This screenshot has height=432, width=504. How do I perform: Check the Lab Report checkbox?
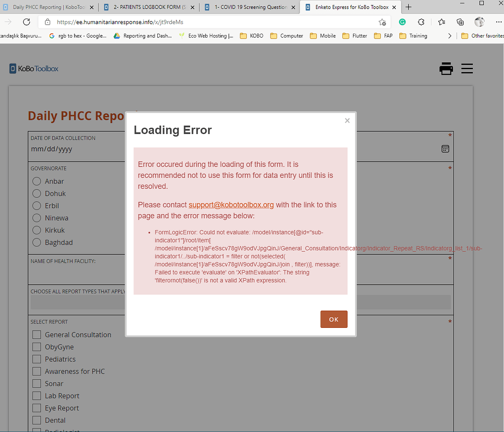(x=37, y=396)
